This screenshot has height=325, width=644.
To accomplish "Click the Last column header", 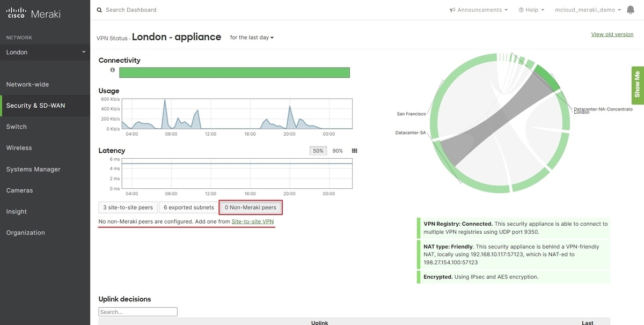I will point(588,322).
